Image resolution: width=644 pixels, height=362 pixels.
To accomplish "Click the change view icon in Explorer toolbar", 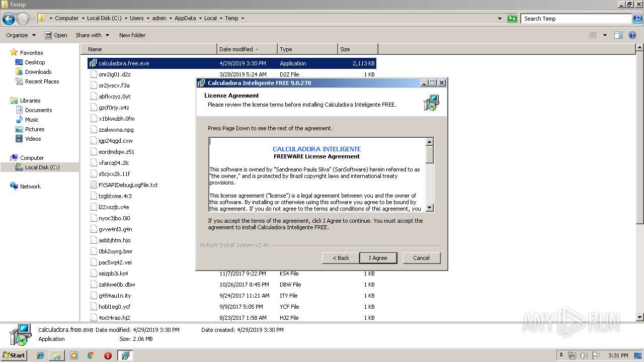I will pos(593,35).
